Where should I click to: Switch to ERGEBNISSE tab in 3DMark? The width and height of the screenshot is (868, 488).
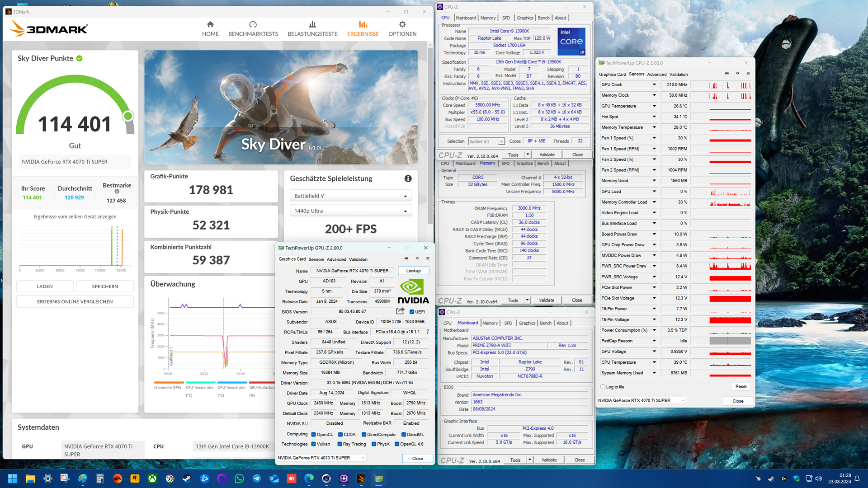click(363, 29)
